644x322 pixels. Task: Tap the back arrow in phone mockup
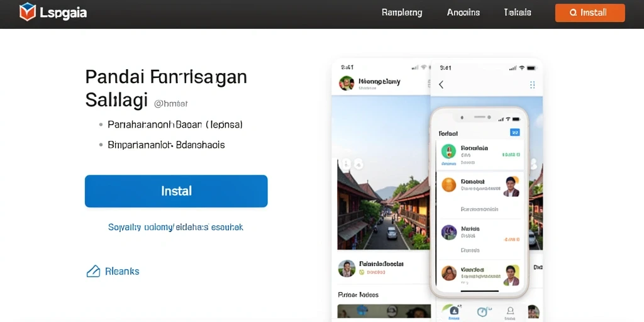click(x=441, y=85)
